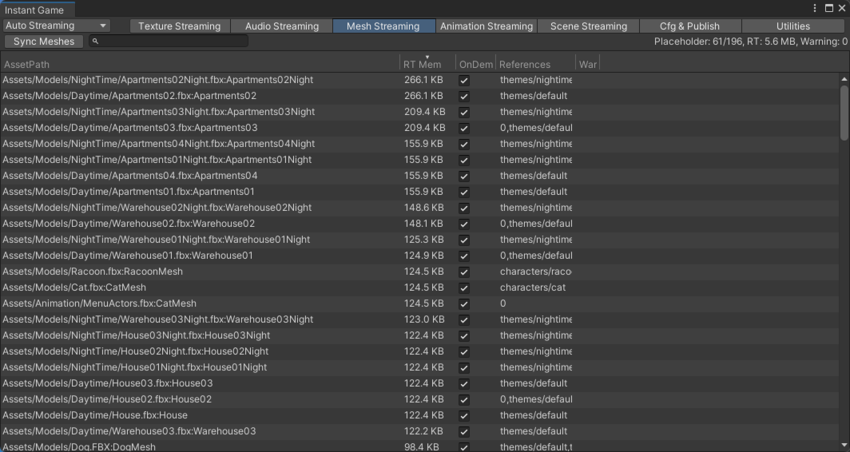Switch to Texture Streaming tab
This screenshot has width=850, height=452.
180,26
